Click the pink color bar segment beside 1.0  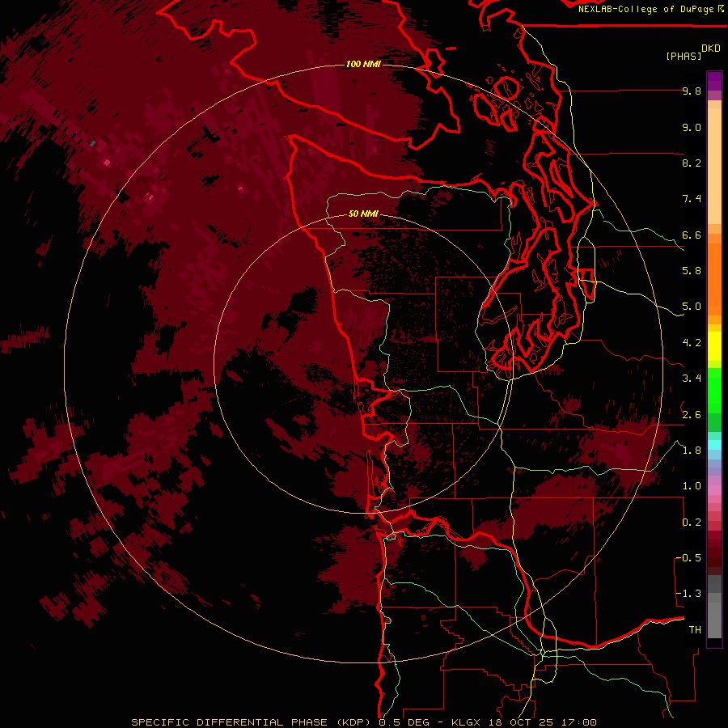pos(714,490)
